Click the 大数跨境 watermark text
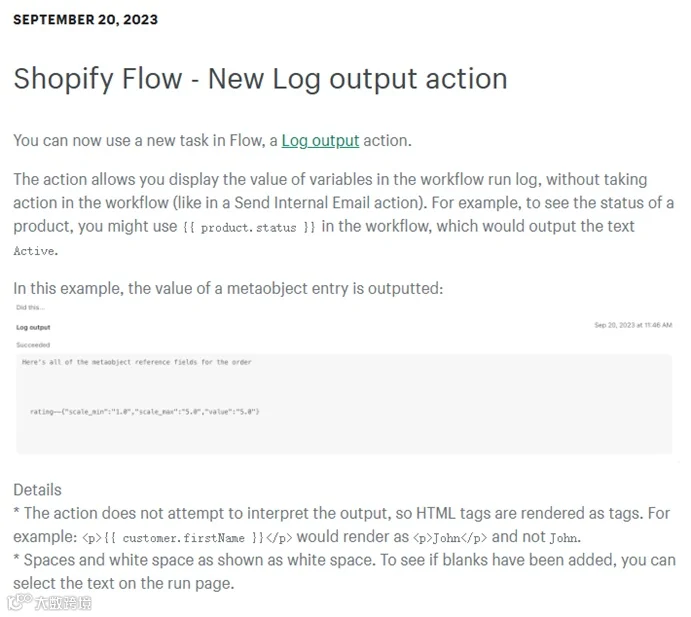Viewport: 691px width, 617px height. click(x=63, y=603)
